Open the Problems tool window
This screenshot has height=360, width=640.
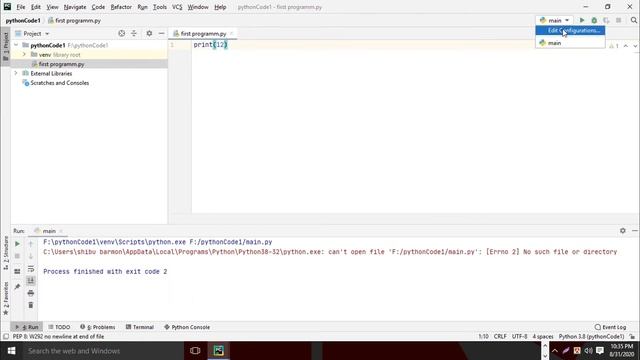click(98, 327)
